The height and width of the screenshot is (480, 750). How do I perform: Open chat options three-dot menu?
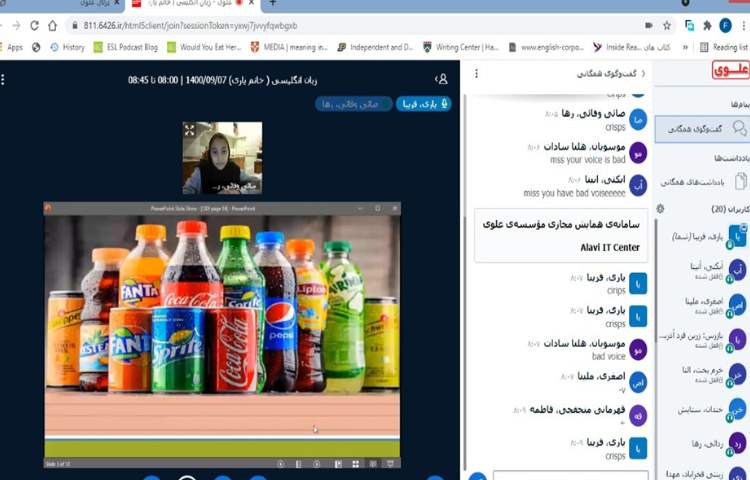coord(476,74)
